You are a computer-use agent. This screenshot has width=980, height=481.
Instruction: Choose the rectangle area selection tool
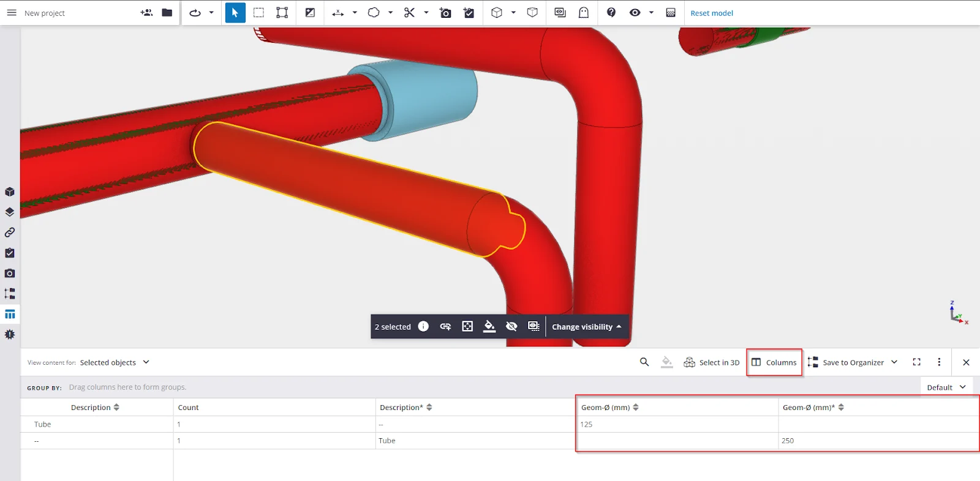pos(258,13)
